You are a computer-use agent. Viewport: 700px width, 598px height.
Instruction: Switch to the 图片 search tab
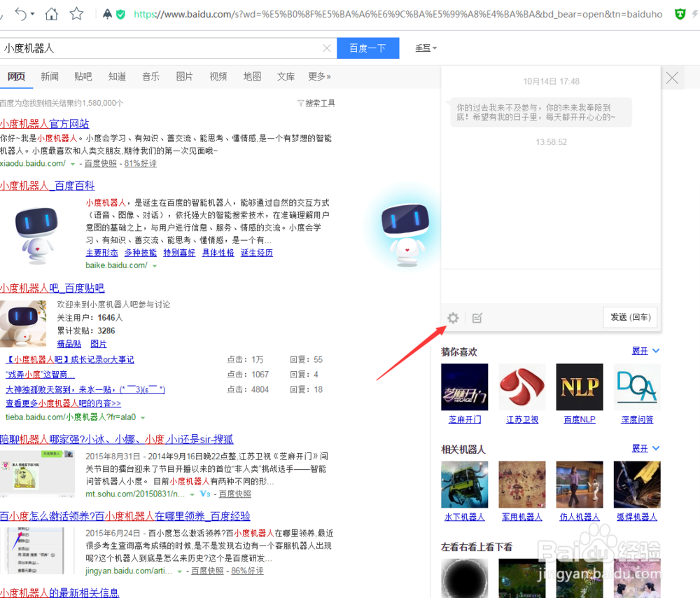(x=184, y=76)
